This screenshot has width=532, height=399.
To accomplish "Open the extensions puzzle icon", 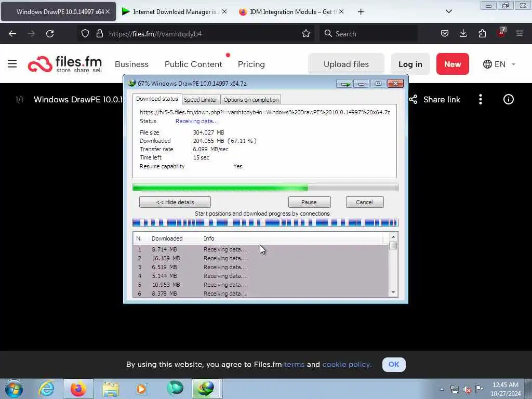I will [x=482, y=34].
